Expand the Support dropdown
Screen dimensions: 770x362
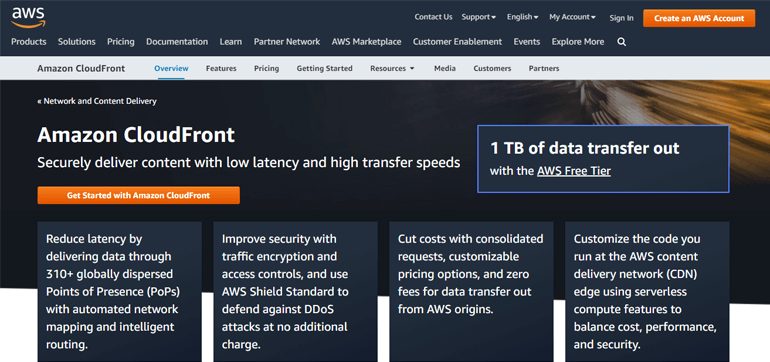(478, 17)
